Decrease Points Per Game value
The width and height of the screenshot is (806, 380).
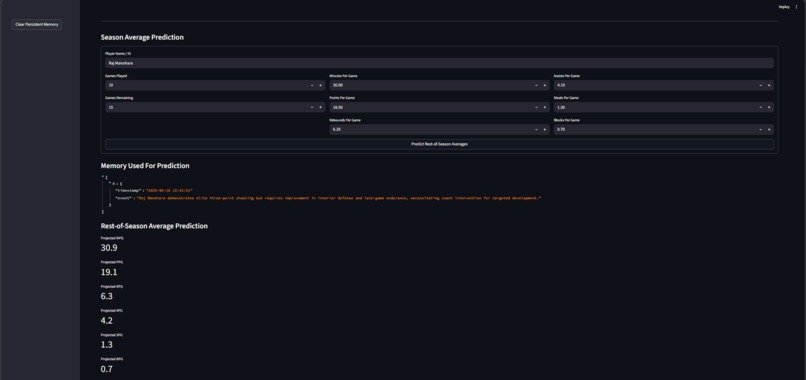pyautogui.click(x=536, y=107)
